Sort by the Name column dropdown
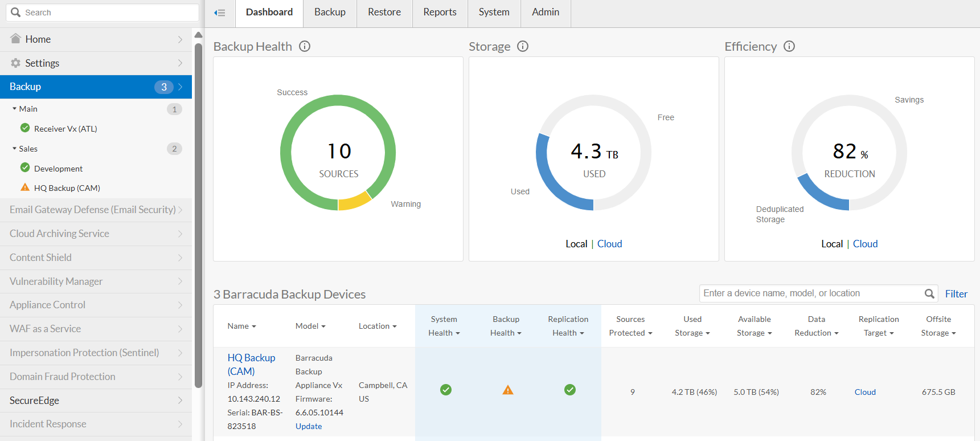The width and height of the screenshot is (980, 441). (242, 326)
